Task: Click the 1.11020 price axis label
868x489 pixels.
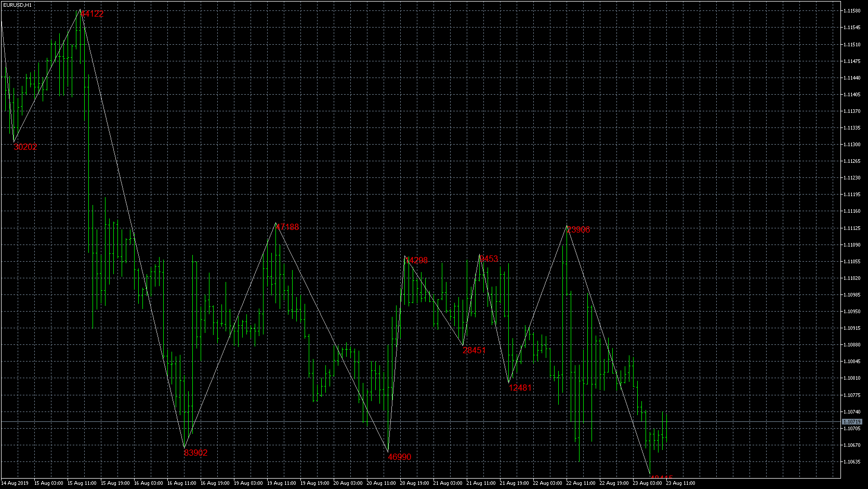Action: pos(852,278)
